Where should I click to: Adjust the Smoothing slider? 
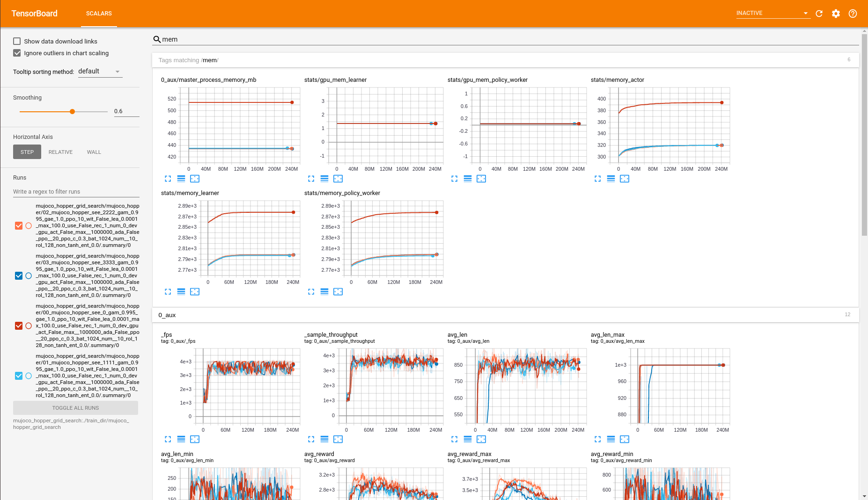tap(72, 111)
